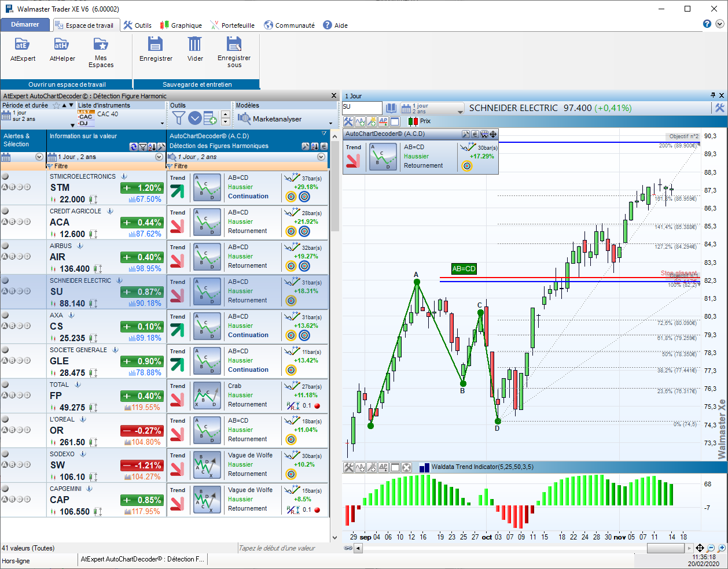Click the funnel filter tool in Outils
This screenshot has height=569, width=728.
click(178, 118)
